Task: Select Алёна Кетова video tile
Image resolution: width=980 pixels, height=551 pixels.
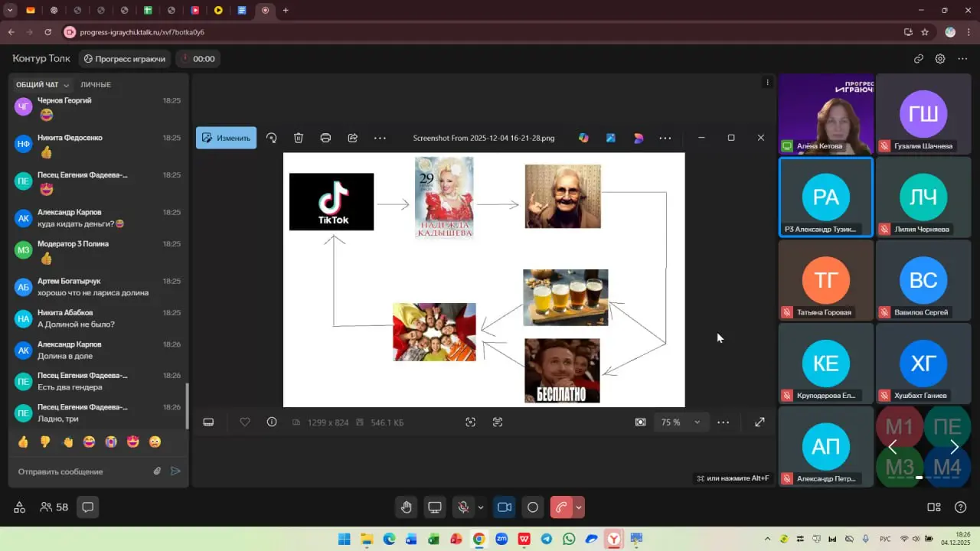Action: pos(826,114)
